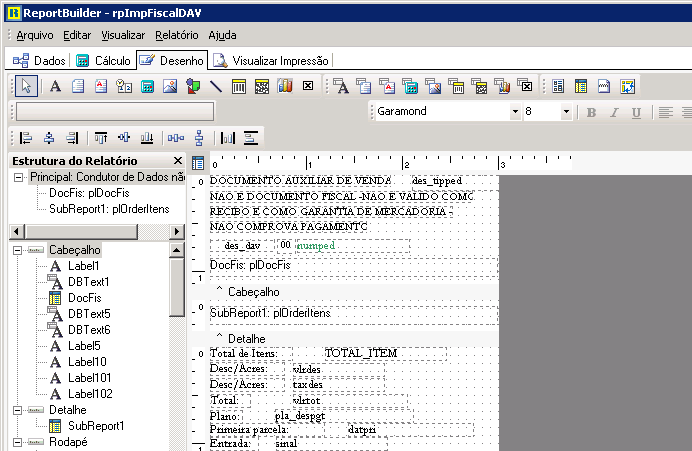
Task: Select the Shape component tool
Action: [x=193, y=86]
